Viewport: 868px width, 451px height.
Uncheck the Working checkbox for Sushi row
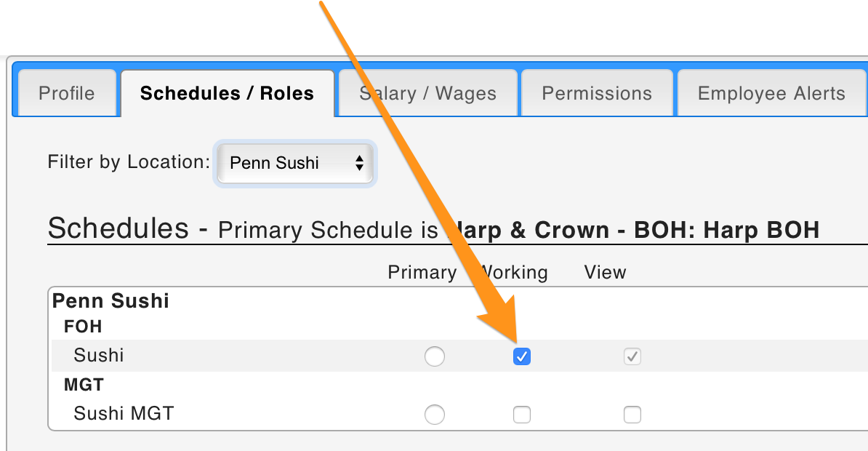[522, 356]
